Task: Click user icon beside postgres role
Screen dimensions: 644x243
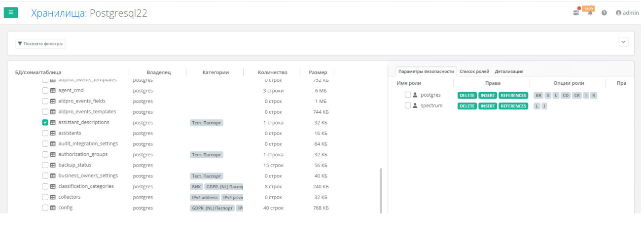Action: coord(415,95)
